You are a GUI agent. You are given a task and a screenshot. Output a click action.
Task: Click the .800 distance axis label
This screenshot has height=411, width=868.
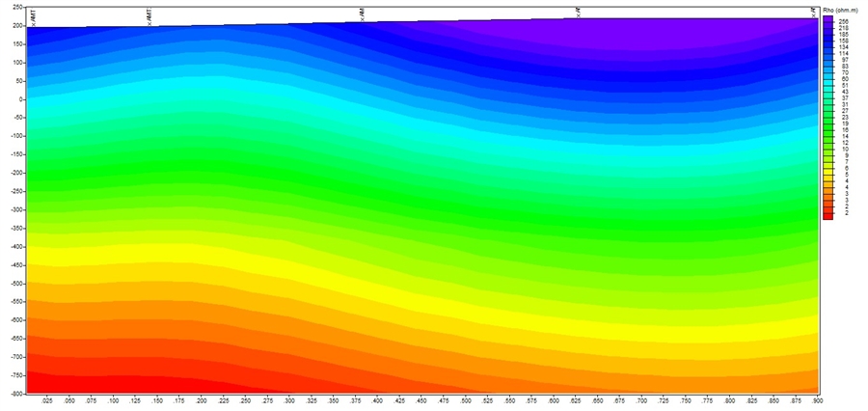(730, 400)
